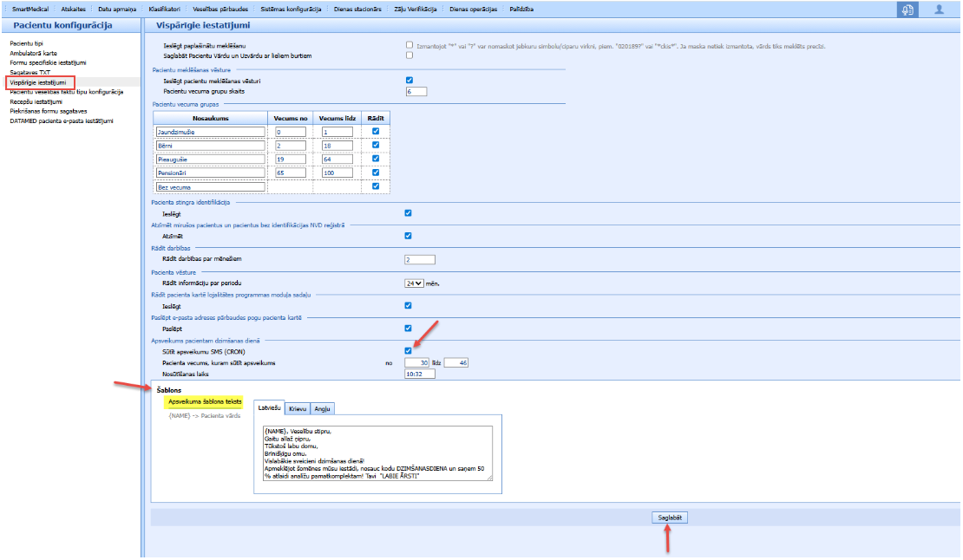Viewport: 963px width, 560px height.
Task: Open the Atskaites menu
Action: [x=73, y=10]
